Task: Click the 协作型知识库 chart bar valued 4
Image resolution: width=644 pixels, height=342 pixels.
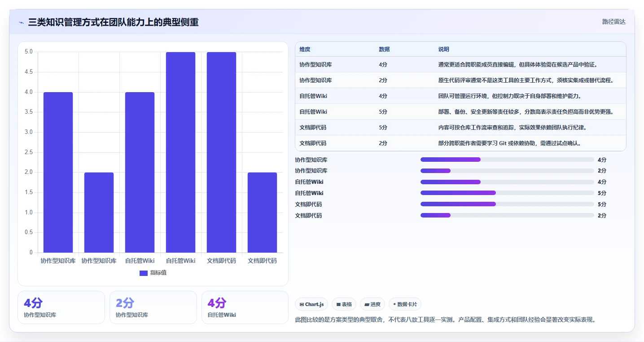Action: (x=58, y=172)
